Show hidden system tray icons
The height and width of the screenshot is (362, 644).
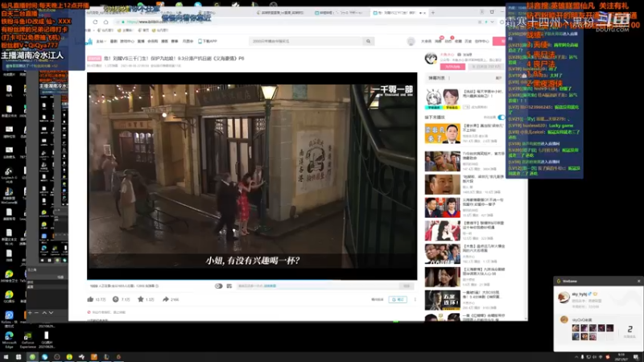tap(576, 357)
